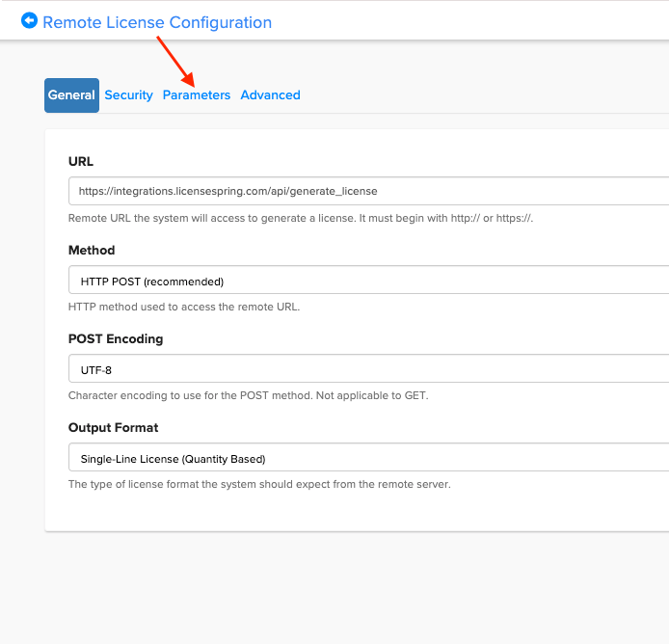Click empty space below the Output Format help text
This screenshot has height=644, width=669.
click(357, 511)
